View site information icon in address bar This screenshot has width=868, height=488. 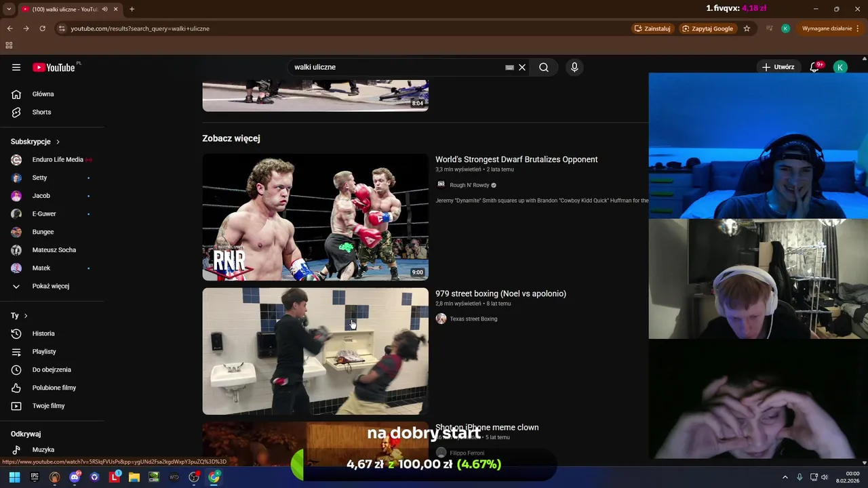(x=62, y=28)
